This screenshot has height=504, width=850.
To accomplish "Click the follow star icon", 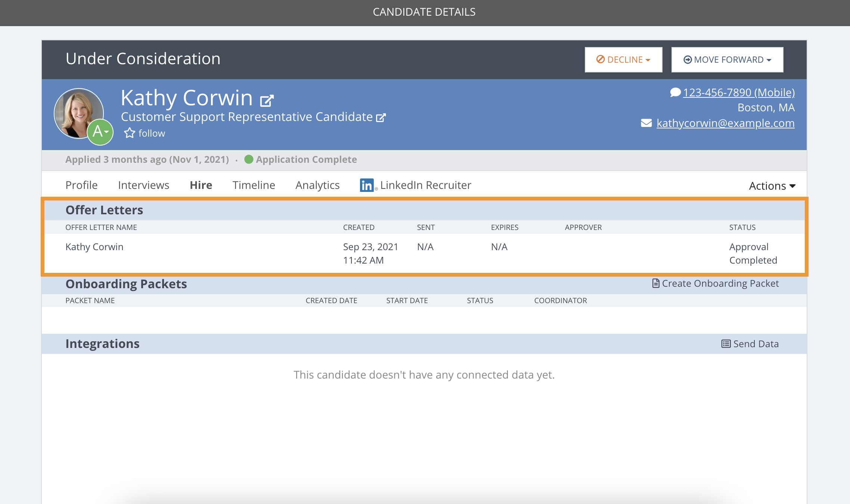I will coord(130,133).
